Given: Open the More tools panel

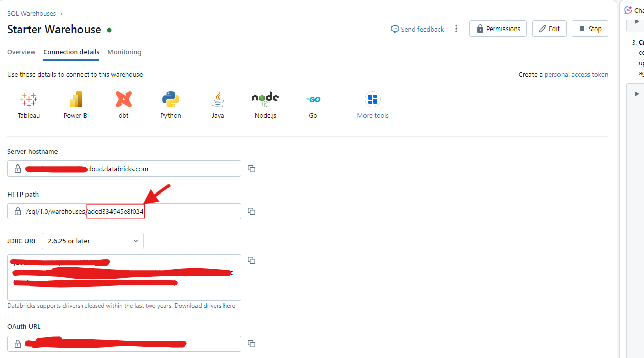Looking at the screenshot, I should (x=372, y=104).
